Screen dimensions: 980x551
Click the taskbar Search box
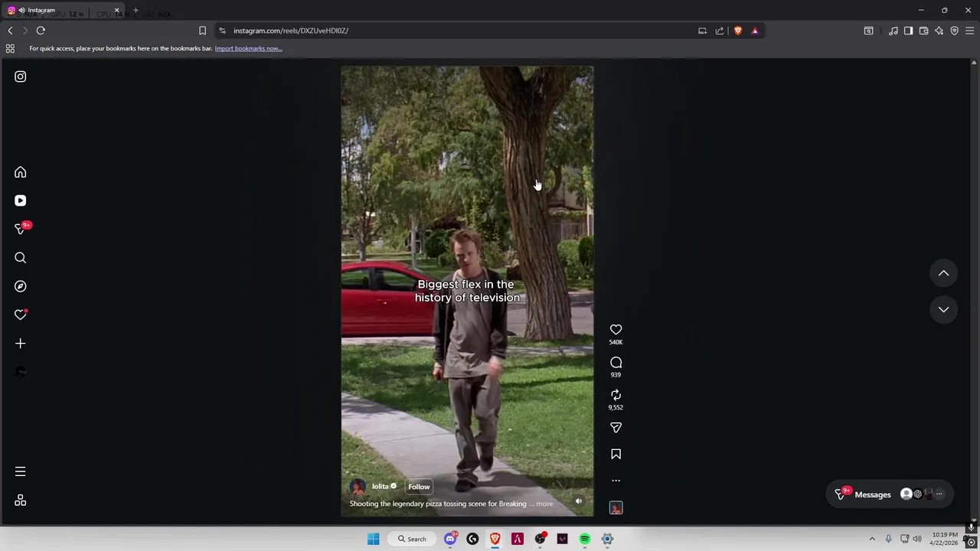(x=412, y=539)
